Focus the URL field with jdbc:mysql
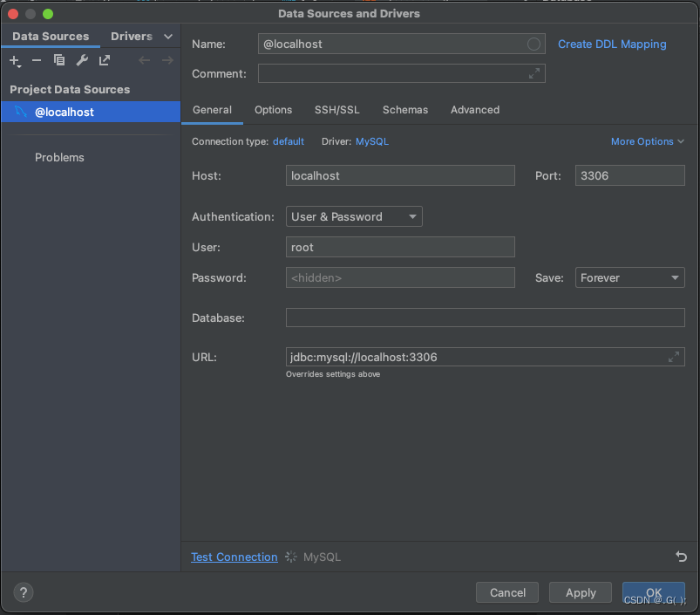The width and height of the screenshot is (700, 615). [486, 357]
